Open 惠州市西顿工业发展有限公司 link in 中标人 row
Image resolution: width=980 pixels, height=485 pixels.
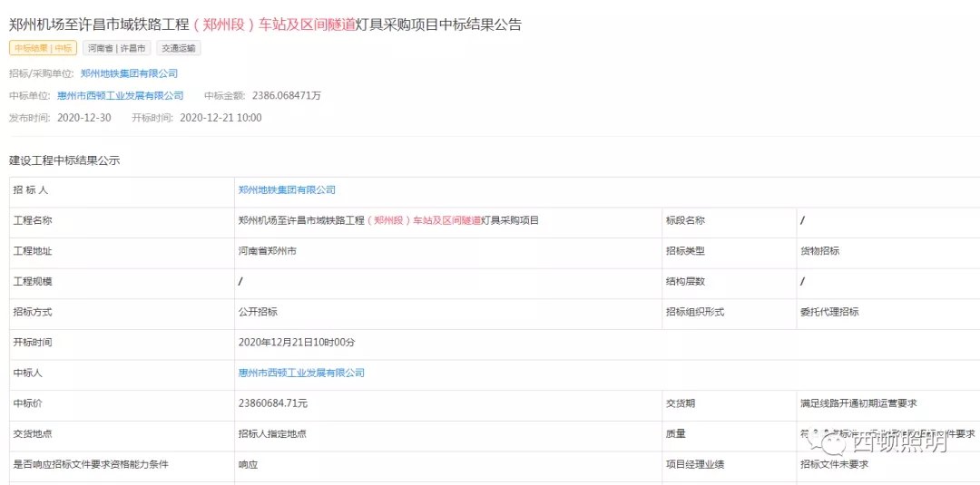click(x=301, y=373)
